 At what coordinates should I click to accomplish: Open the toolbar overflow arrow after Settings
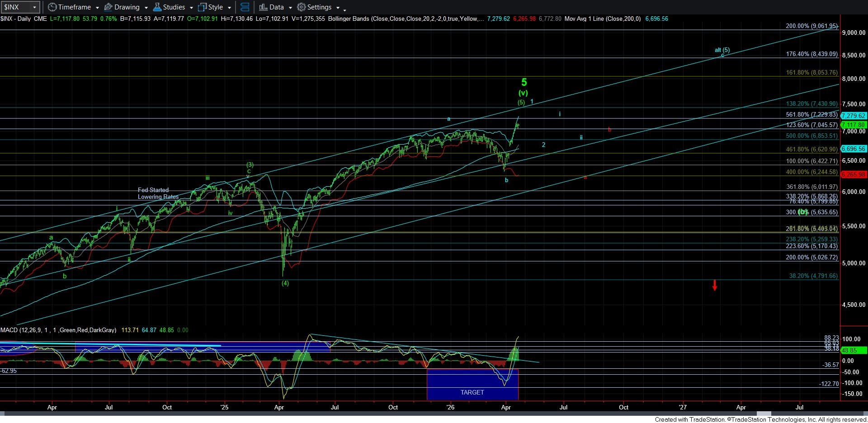[345, 9]
